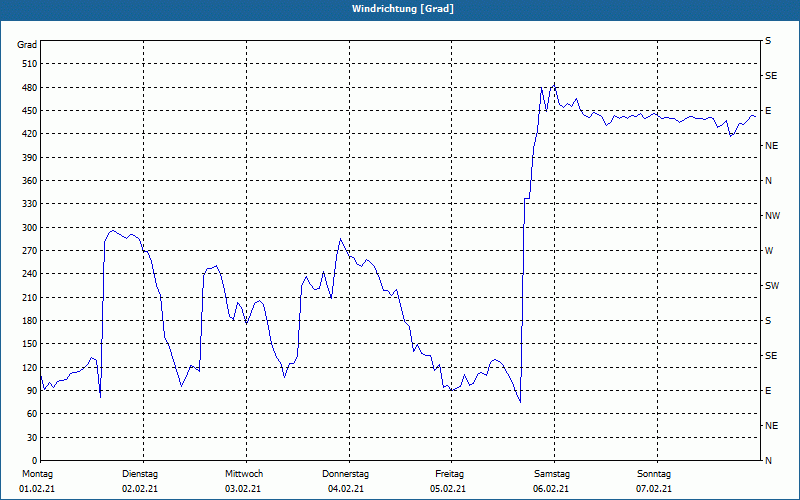
Task: Select the date 07.02.21
Action: point(654,489)
